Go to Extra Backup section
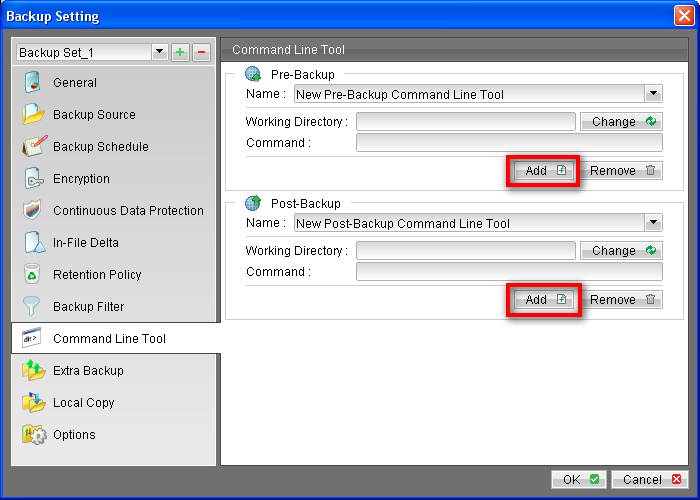This screenshot has height=500, width=700. click(x=88, y=371)
